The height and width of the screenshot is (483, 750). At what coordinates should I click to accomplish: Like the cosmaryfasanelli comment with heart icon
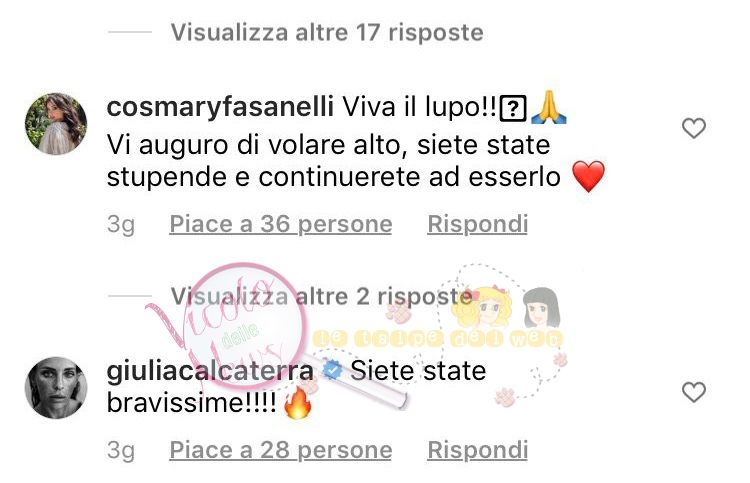pos(694,128)
